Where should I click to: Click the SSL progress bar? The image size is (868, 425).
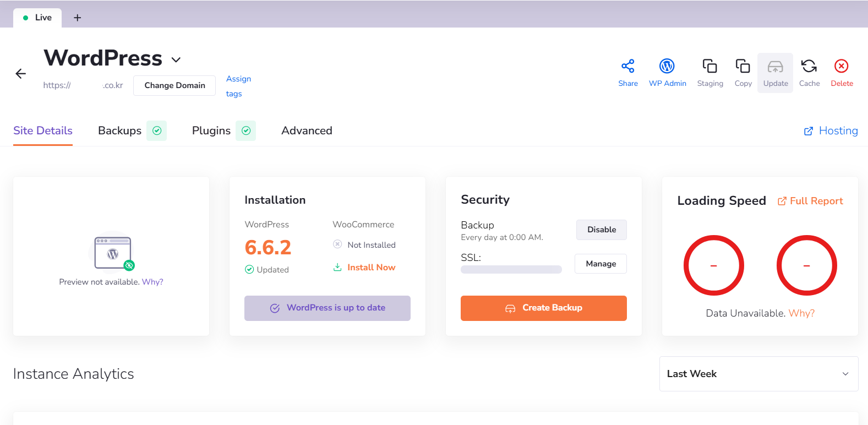(511, 269)
